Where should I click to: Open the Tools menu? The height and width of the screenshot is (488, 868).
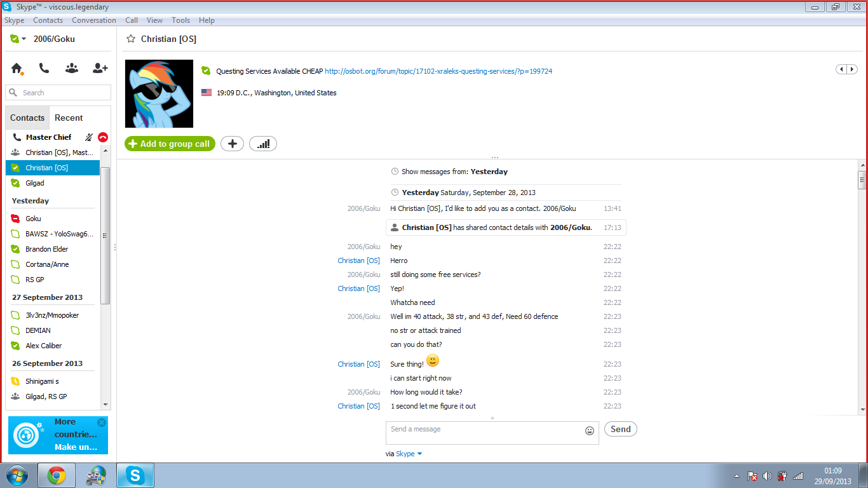[181, 20]
